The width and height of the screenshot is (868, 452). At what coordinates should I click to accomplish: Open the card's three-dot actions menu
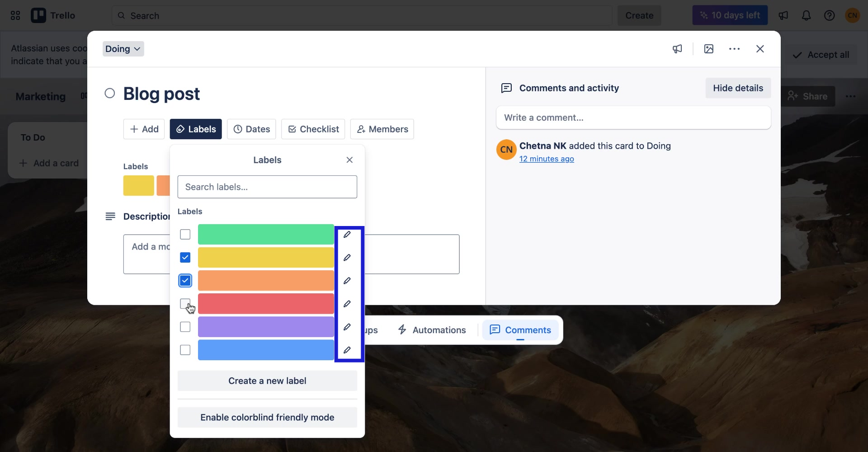point(734,49)
